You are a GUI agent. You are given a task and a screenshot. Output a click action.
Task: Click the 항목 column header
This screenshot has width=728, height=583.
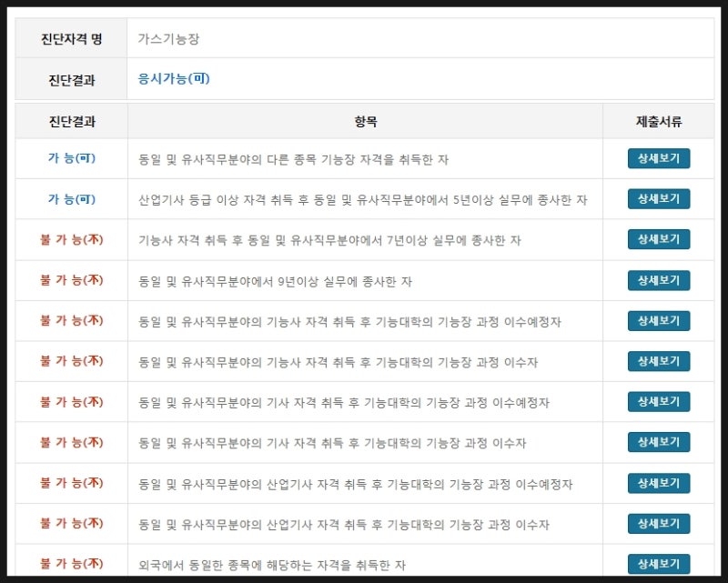pyautogui.click(x=366, y=122)
